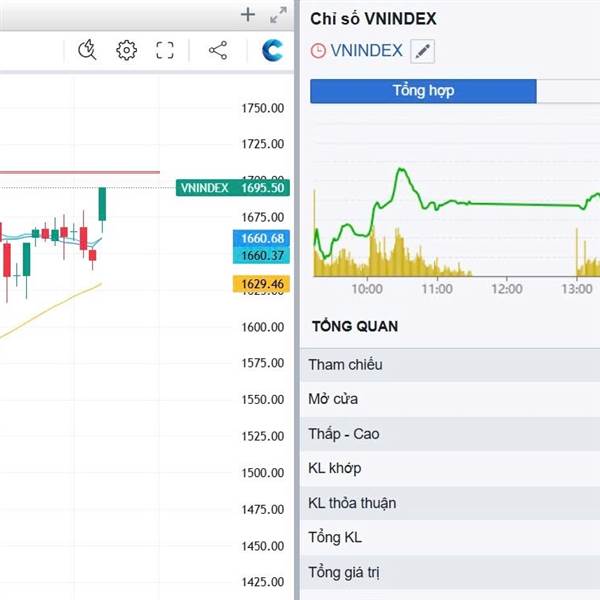Share the chart
The image size is (600, 600).
pos(217,50)
